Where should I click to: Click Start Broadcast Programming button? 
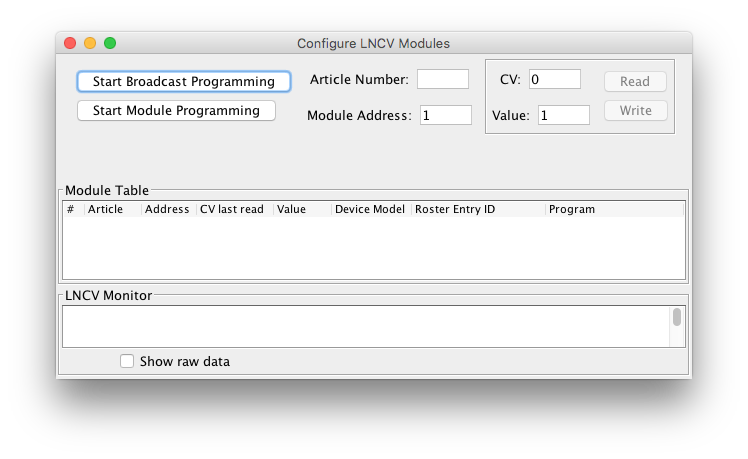coord(183,81)
